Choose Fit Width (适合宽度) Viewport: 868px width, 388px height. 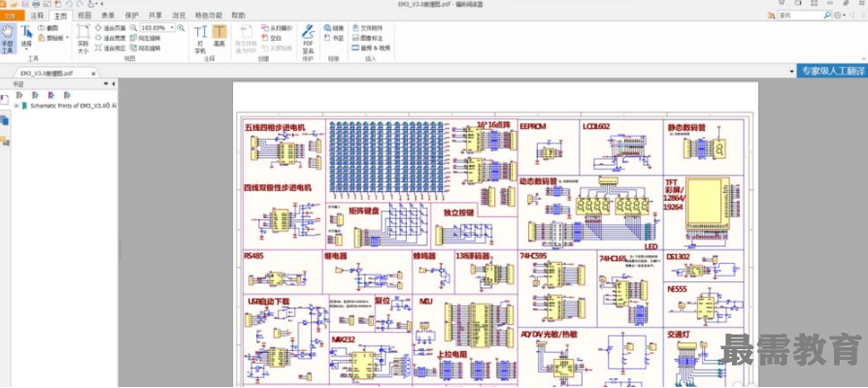110,38
